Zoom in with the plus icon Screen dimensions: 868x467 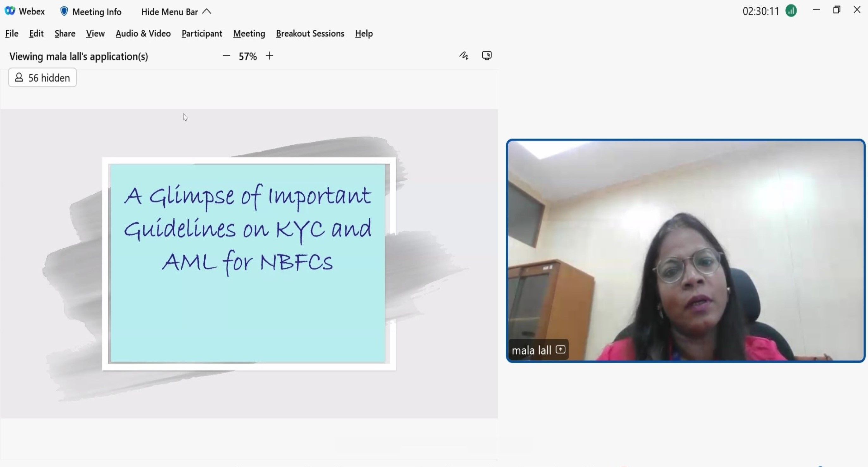(269, 56)
